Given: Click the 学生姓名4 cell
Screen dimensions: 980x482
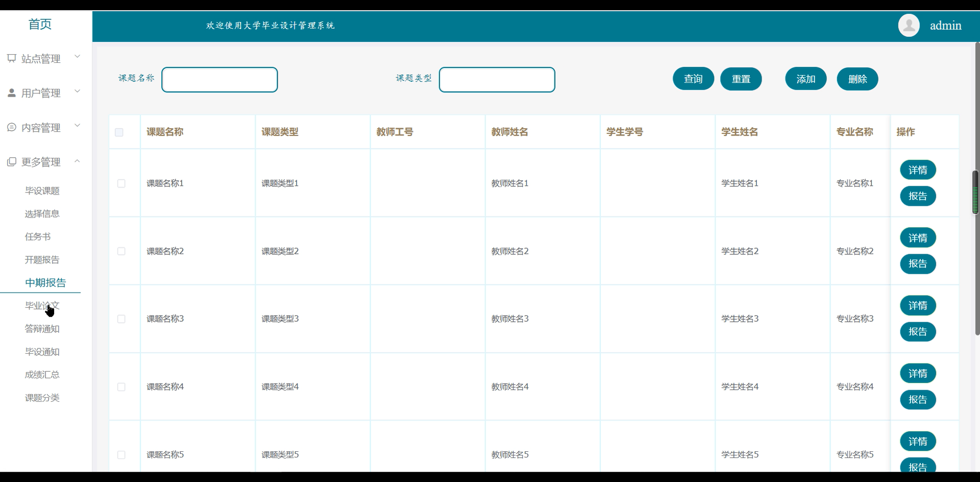Looking at the screenshot, I should [x=740, y=387].
